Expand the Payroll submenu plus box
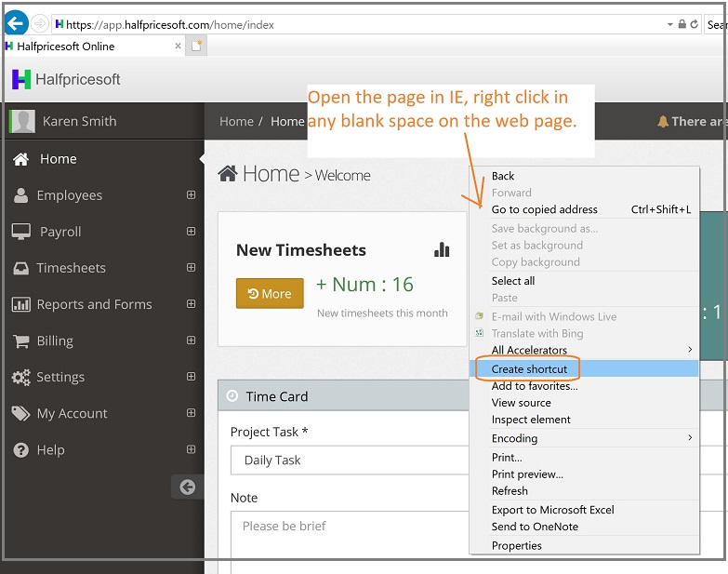 click(x=191, y=231)
